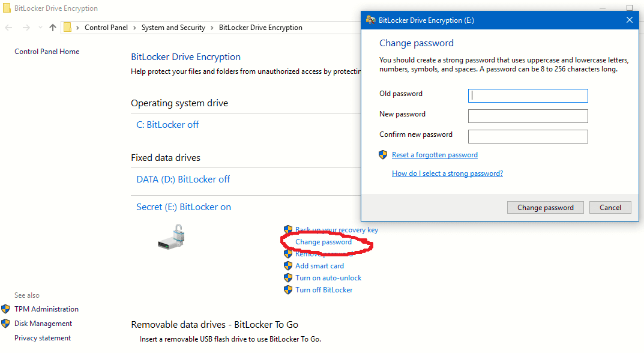The width and height of the screenshot is (644, 353).
Task: Expand DATA (D:) BitLocker off section
Action: [x=183, y=179]
